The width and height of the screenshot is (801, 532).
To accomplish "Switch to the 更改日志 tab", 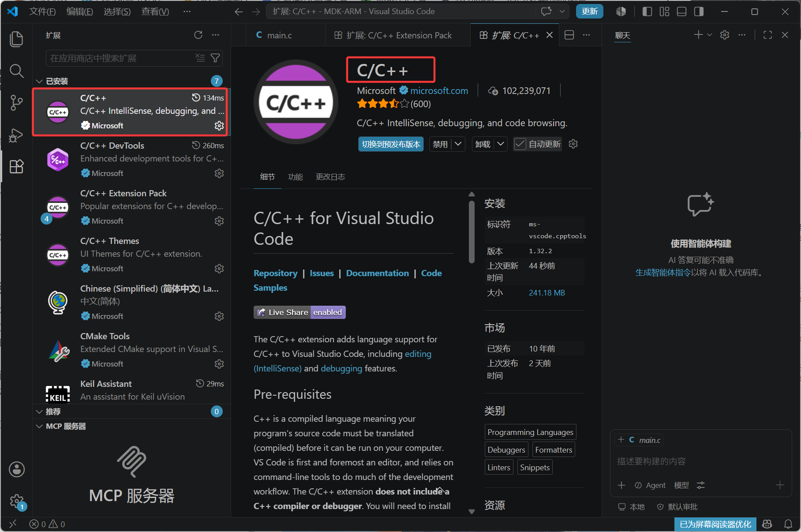I will click(x=330, y=177).
